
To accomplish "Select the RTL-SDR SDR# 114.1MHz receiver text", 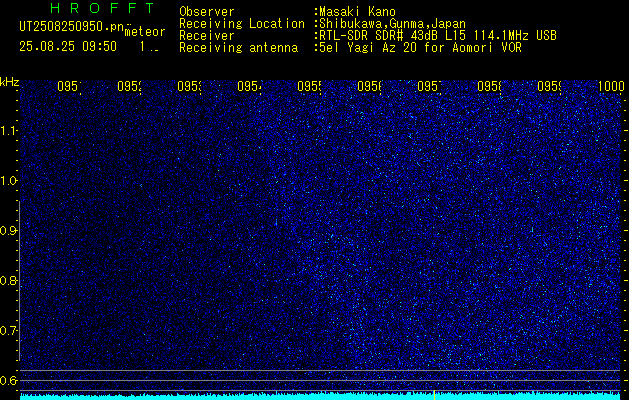I will (x=438, y=36).
